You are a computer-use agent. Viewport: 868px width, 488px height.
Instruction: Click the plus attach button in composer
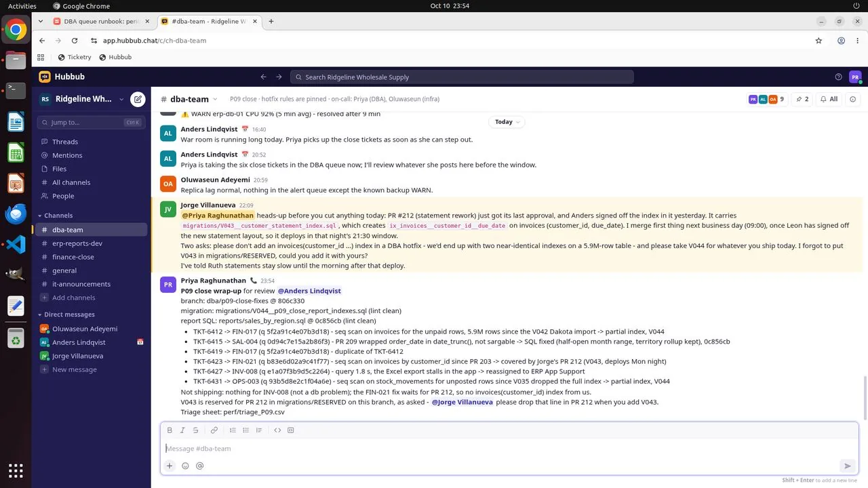pos(170,466)
